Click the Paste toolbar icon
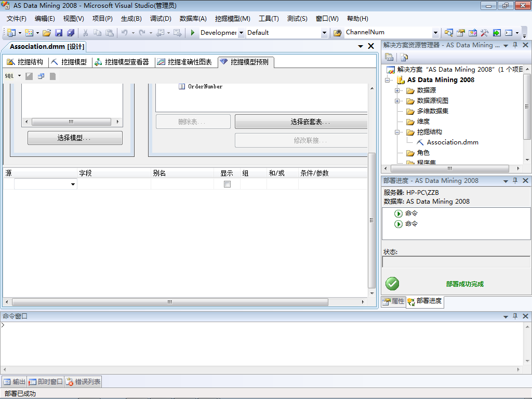The image size is (532, 399). click(109, 33)
